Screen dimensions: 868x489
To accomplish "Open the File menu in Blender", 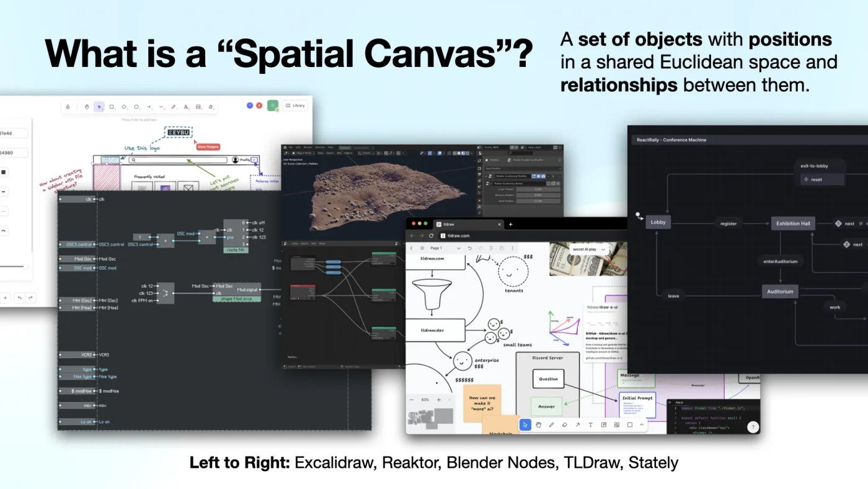I will [290, 147].
